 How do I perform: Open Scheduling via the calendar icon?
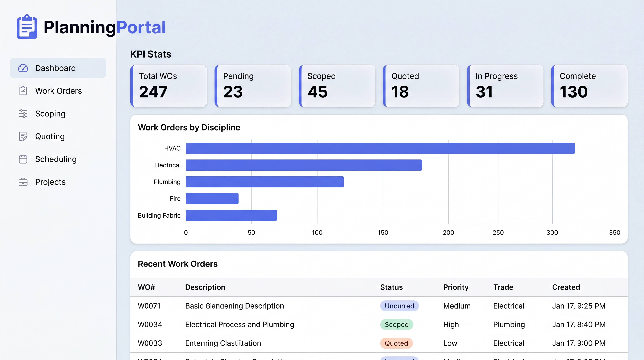pyautogui.click(x=23, y=159)
